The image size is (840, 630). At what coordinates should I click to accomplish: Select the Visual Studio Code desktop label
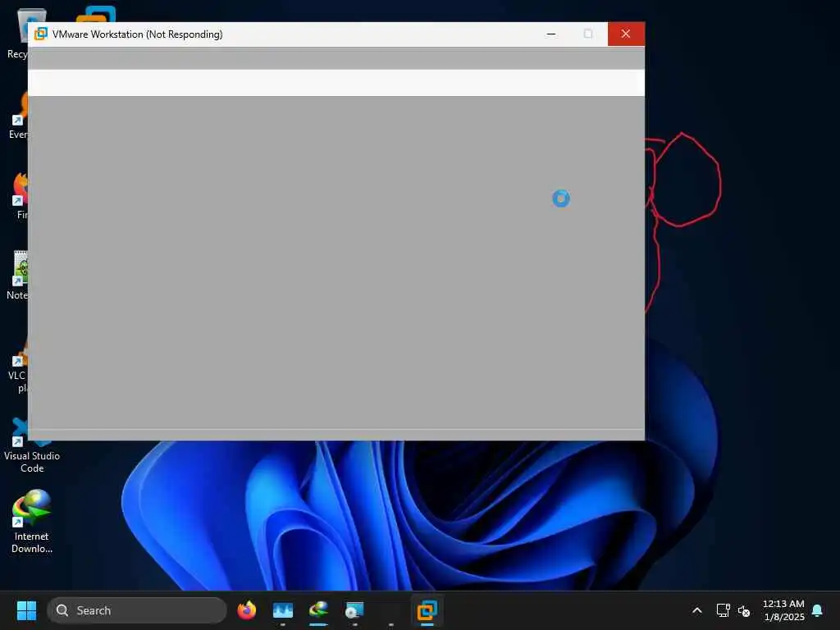pos(32,462)
